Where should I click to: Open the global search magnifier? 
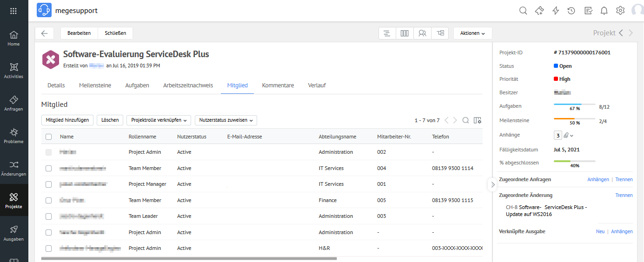click(523, 11)
